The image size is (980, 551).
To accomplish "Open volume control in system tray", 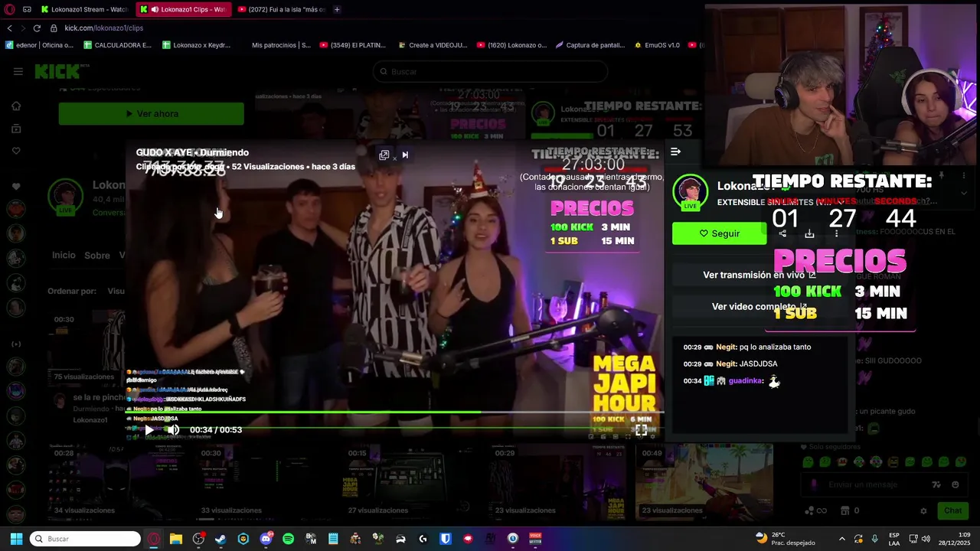I will [x=926, y=539].
